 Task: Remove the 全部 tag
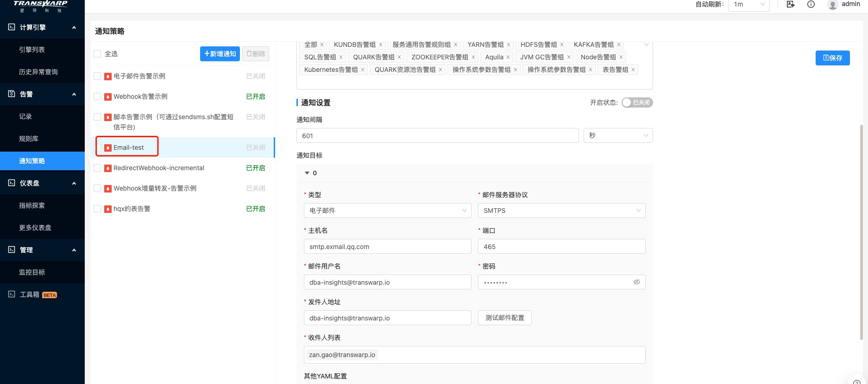coord(322,45)
